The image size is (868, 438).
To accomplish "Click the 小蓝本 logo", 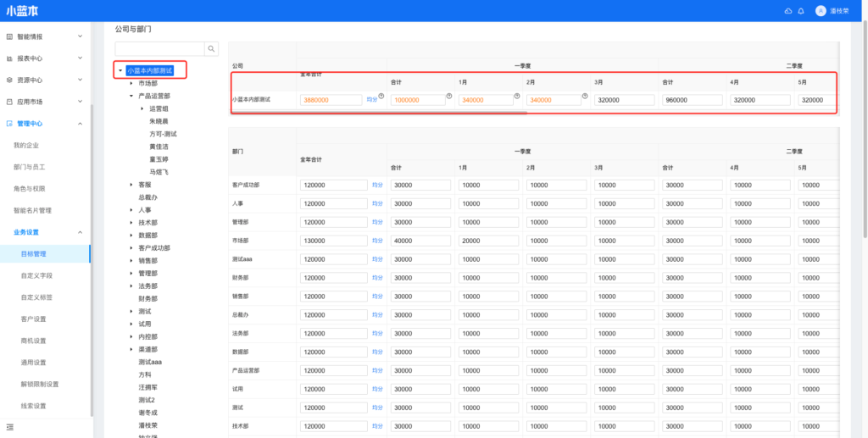I will [22, 11].
